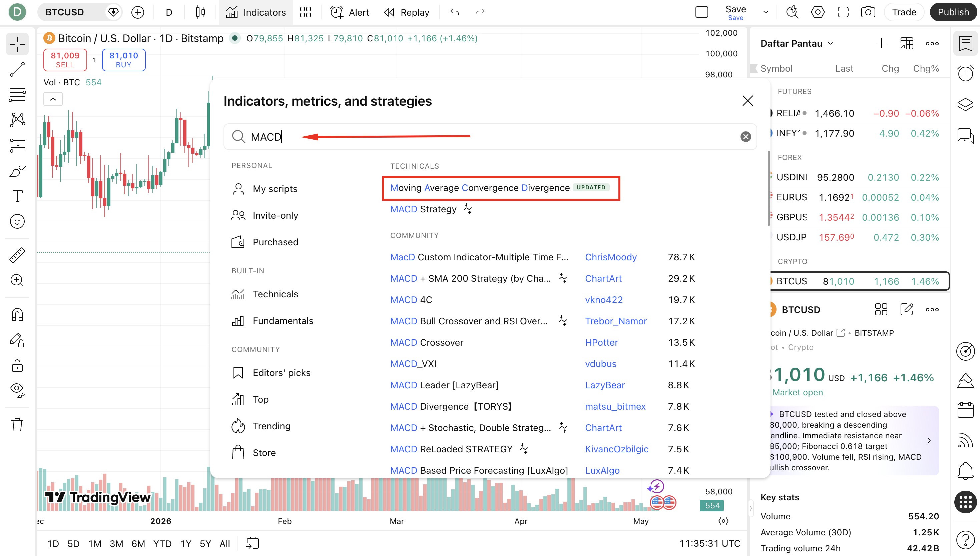Select the trend line drawing tool
Image resolution: width=980 pixels, height=556 pixels.
[17, 69]
